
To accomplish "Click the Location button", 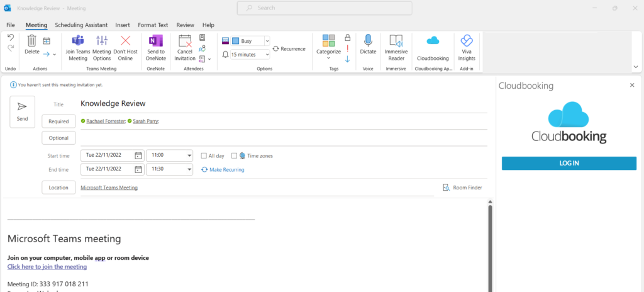I will coord(58,187).
